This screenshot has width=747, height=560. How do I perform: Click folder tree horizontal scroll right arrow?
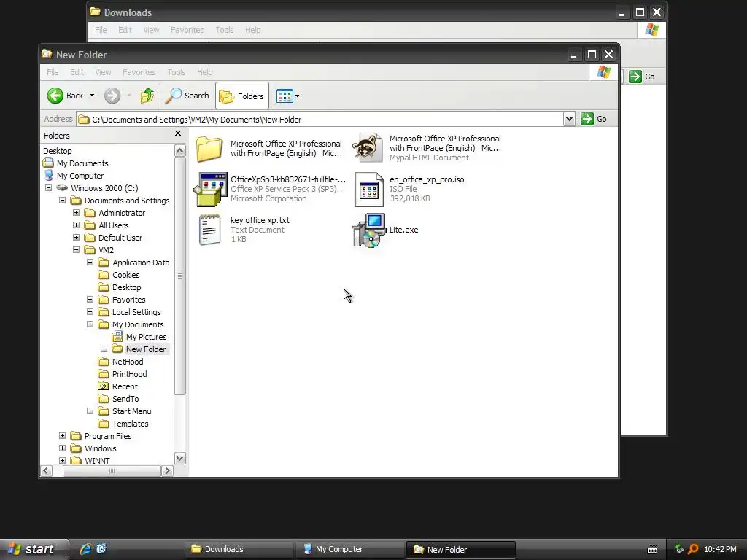(167, 471)
